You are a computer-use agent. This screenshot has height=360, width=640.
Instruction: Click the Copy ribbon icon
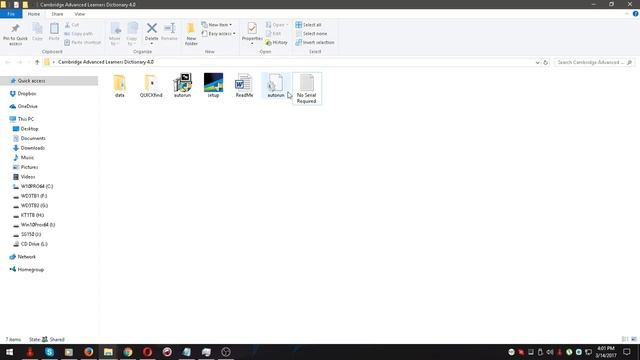point(38,32)
